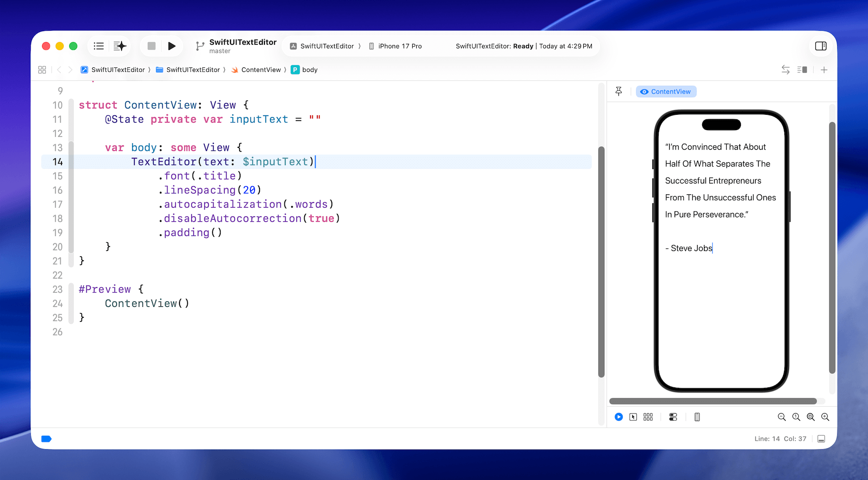The height and width of the screenshot is (480, 868).
Task: Toggle the right inspector panel open
Action: 821,46
